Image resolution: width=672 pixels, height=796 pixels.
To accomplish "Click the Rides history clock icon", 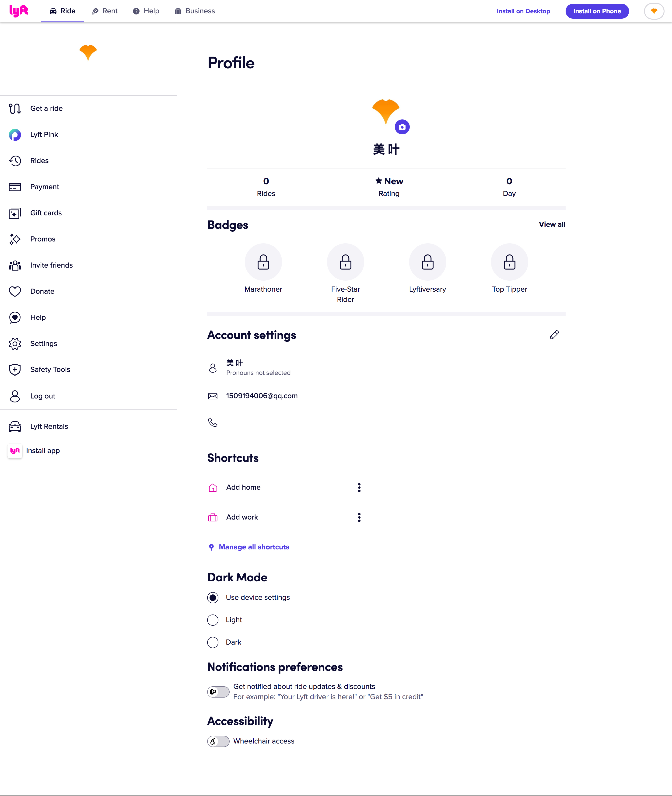I will [15, 161].
